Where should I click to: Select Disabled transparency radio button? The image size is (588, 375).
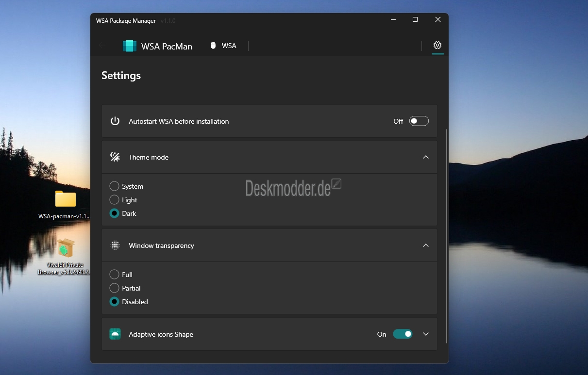[115, 301]
